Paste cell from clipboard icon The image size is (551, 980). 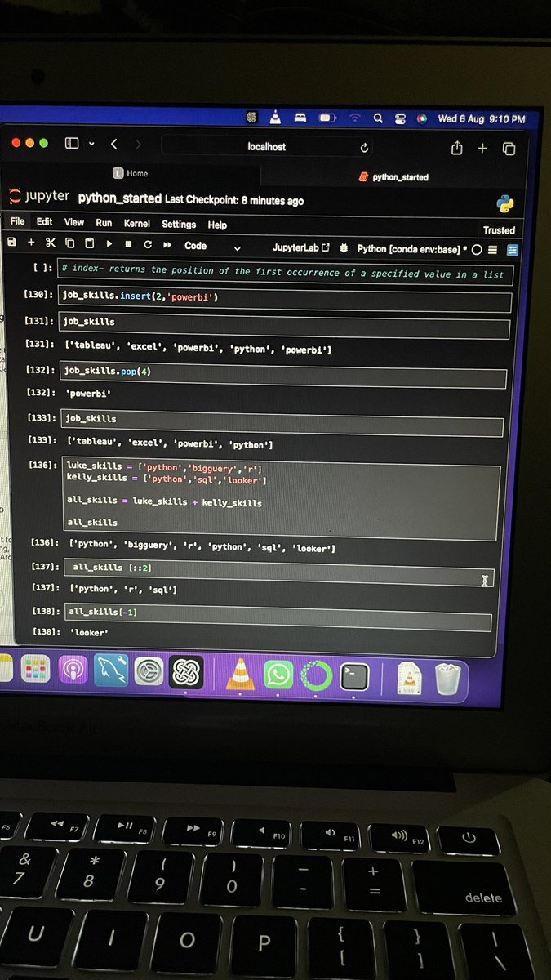coord(89,243)
